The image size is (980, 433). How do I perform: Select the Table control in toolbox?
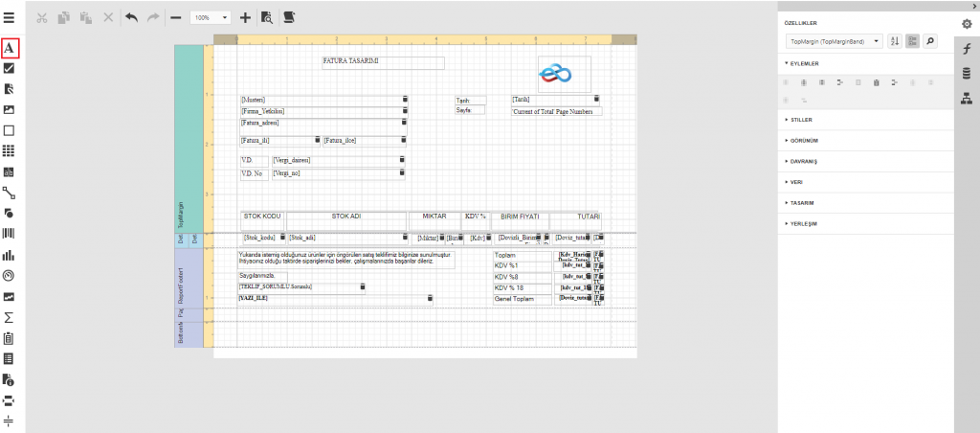click(9, 150)
